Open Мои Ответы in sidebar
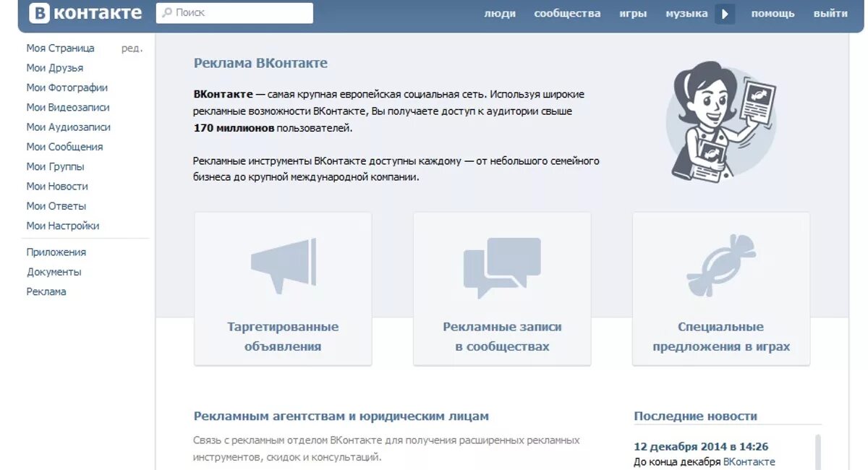The height and width of the screenshot is (470, 868). point(56,206)
